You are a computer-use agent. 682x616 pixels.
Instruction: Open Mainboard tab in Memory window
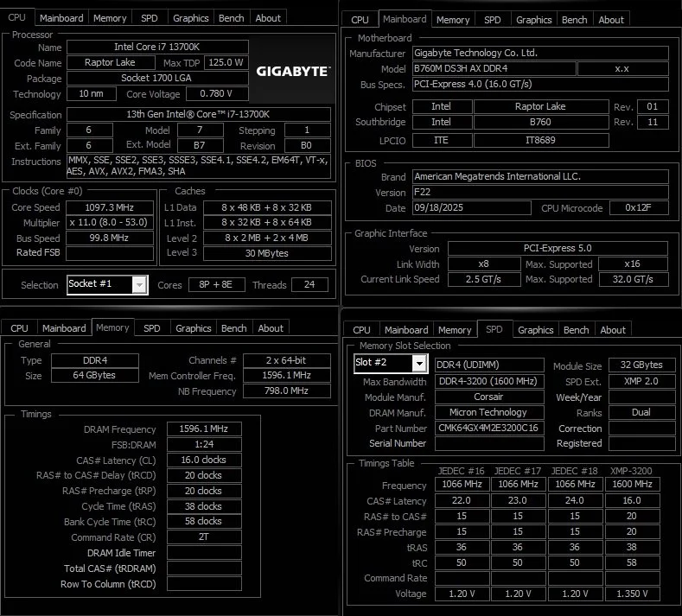(x=64, y=328)
